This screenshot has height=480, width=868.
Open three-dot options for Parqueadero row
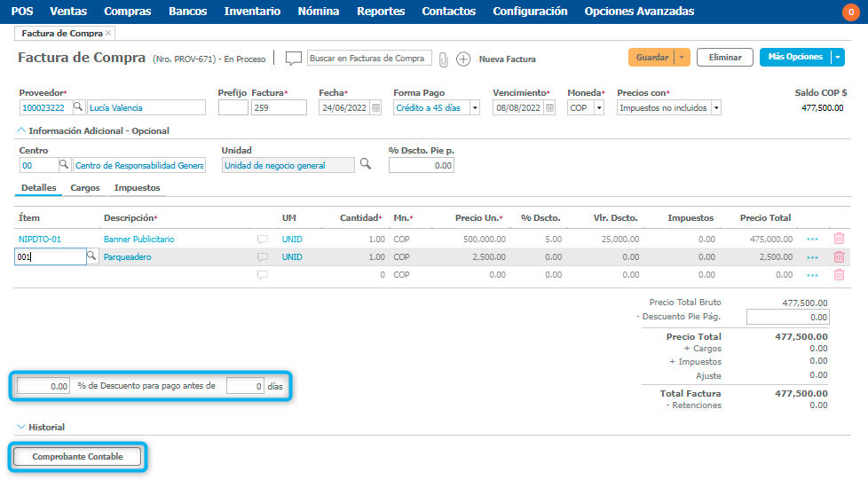pos(812,257)
